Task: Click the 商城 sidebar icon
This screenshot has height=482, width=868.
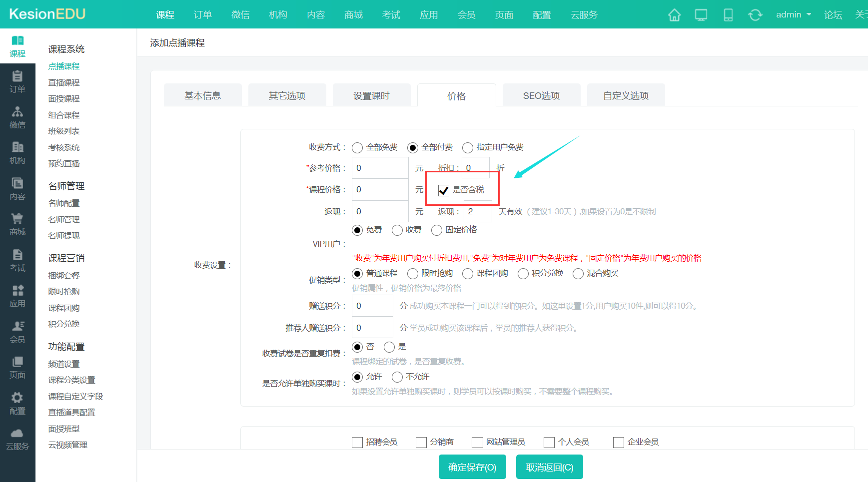Action: coord(17,224)
